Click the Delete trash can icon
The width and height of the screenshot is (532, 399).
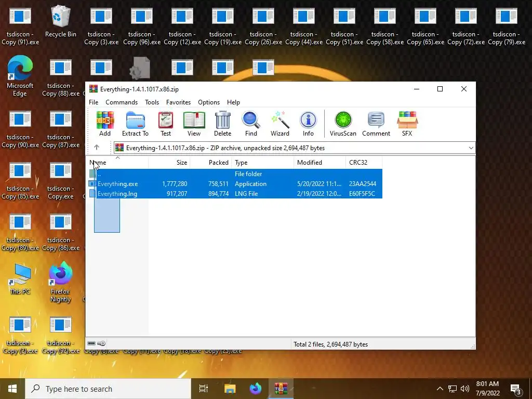click(x=222, y=124)
